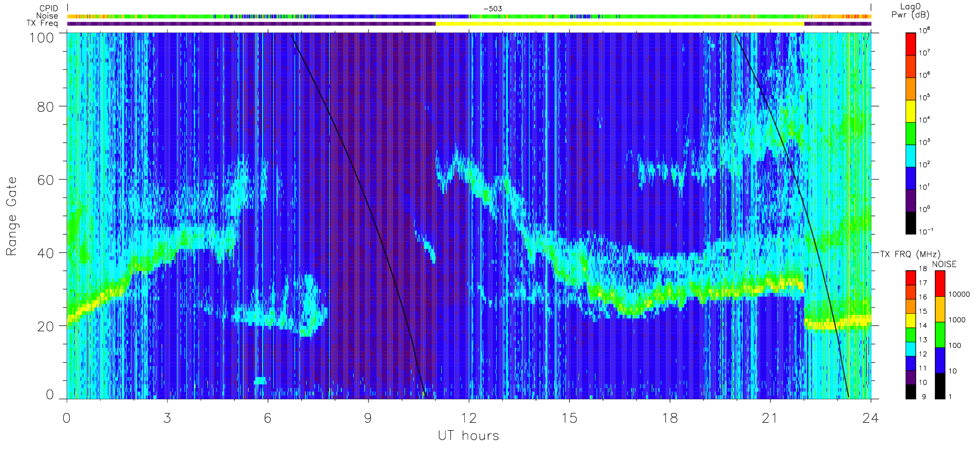
Task: Pick the blue segment of the NOISE colorbar
Action: coord(940,360)
